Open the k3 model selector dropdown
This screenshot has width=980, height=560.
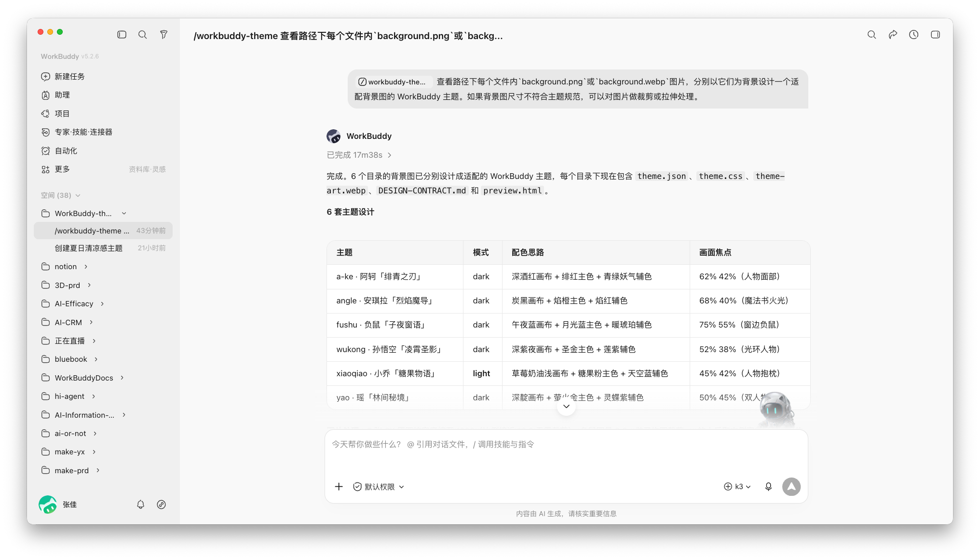(x=737, y=487)
